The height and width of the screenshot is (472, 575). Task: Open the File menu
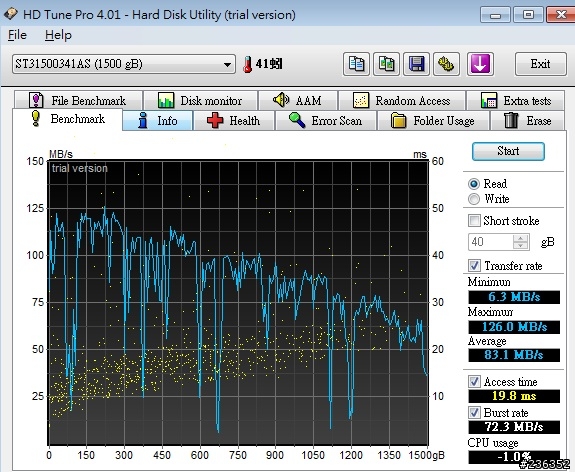coord(17,35)
